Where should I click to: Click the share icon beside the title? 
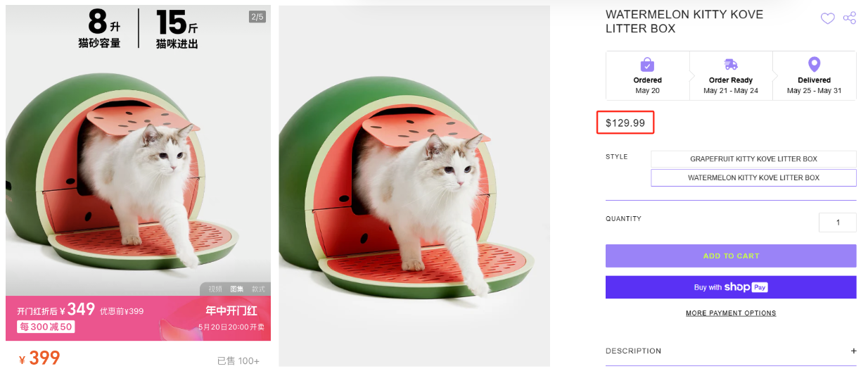click(x=850, y=18)
